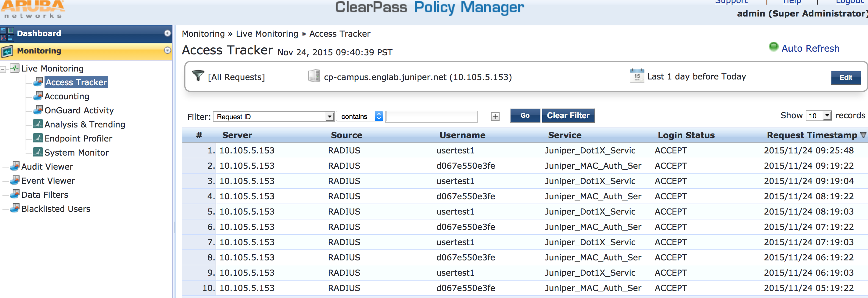Click the filter text input field
868x298 pixels.
pos(432,116)
